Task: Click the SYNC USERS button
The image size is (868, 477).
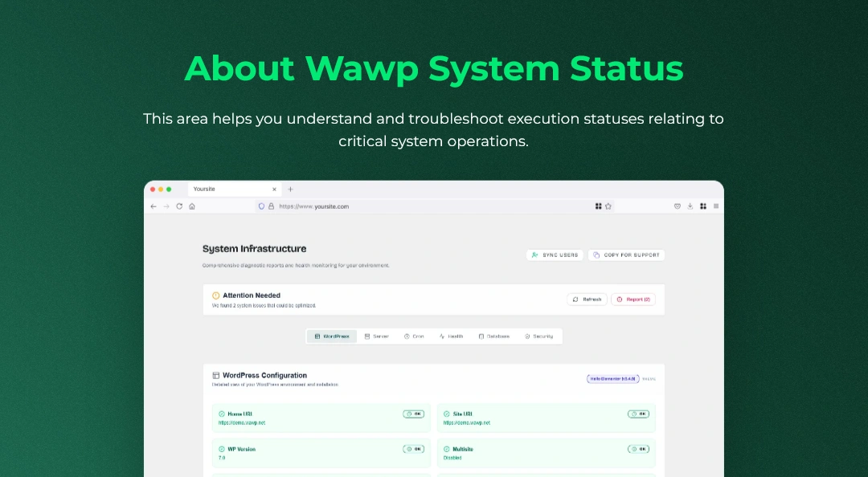Action: click(x=555, y=255)
